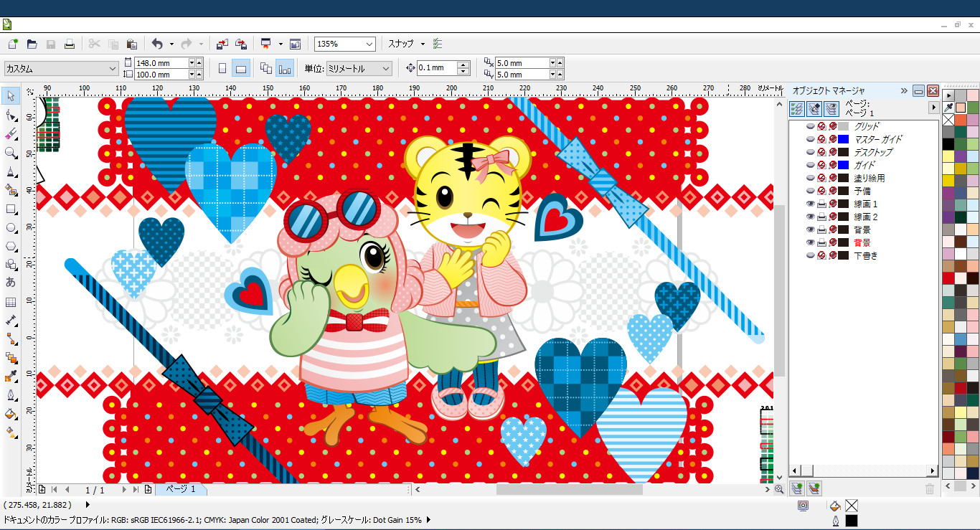This screenshot has width=980, height=530.
Task: Hide the 線画 1 layer
Action: (x=810, y=204)
